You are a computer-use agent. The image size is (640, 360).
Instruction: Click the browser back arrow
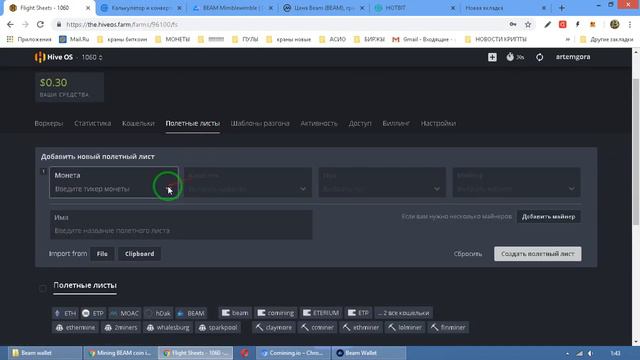pos(10,24)
